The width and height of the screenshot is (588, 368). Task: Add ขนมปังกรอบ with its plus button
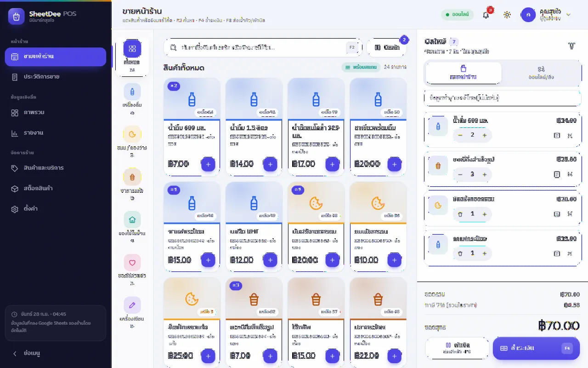tap(394, 260)
